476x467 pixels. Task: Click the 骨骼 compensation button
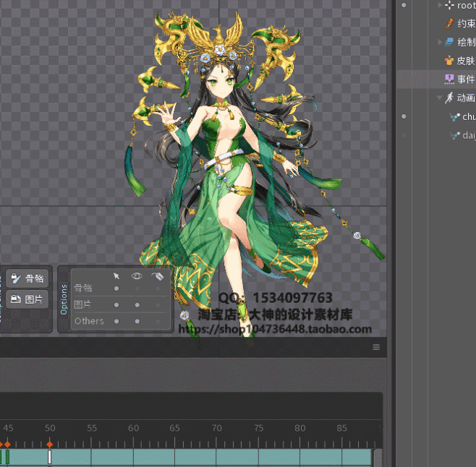point(27,278)
